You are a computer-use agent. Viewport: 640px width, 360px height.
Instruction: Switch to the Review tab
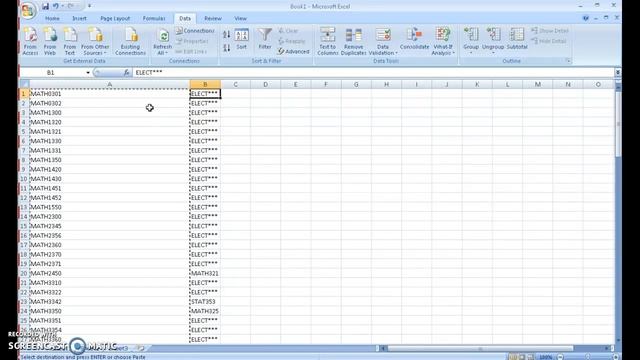[213, 18]
